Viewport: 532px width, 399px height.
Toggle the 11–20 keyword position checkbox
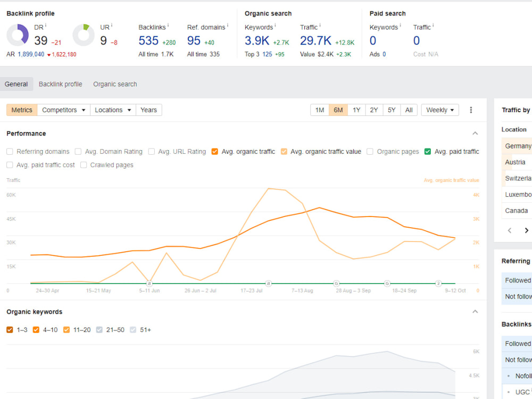(x=66, y=330)
